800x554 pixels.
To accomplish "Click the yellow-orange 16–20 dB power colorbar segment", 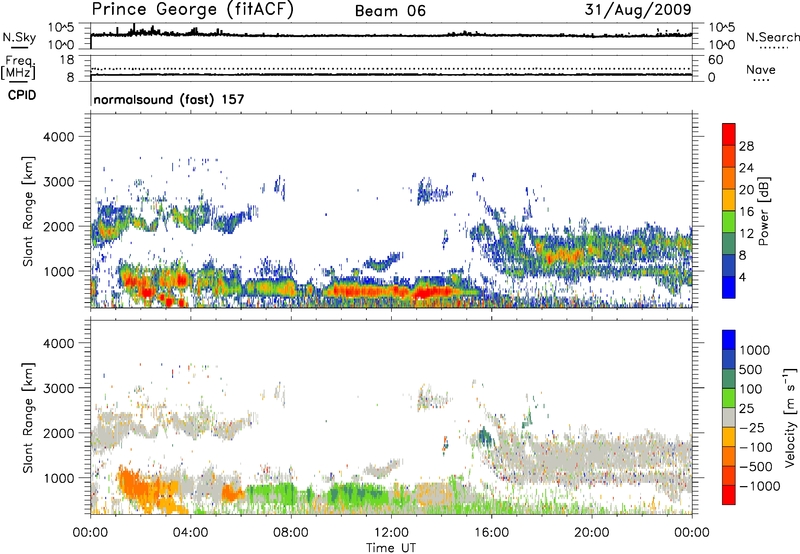I will click(x=729, y=200).
